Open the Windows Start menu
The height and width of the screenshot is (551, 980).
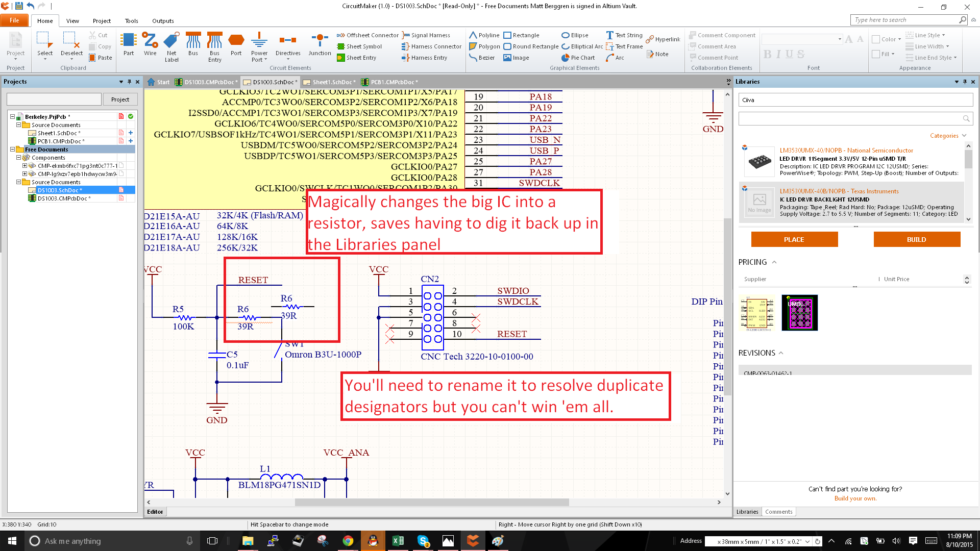click(12, 541)
